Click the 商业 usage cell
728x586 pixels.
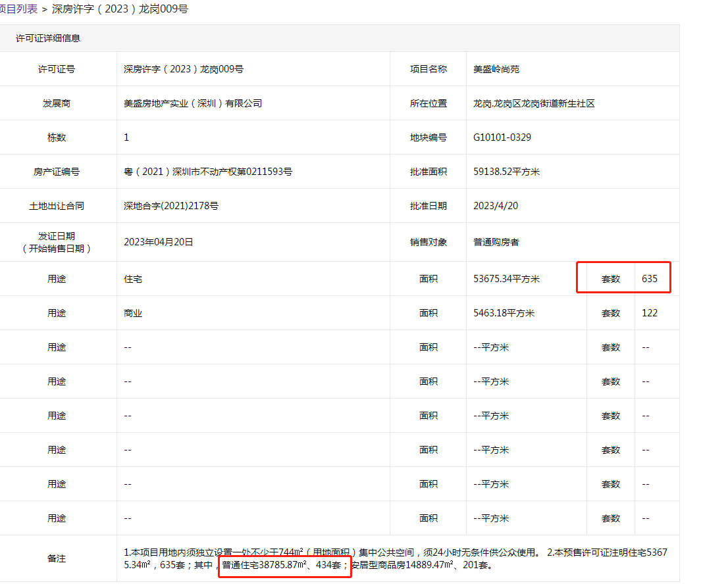[133, 313]
